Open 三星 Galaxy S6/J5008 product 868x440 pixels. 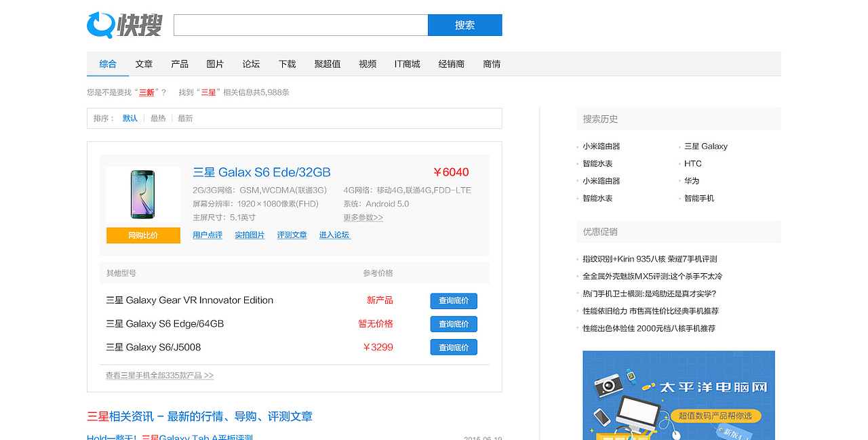[153, 347]
